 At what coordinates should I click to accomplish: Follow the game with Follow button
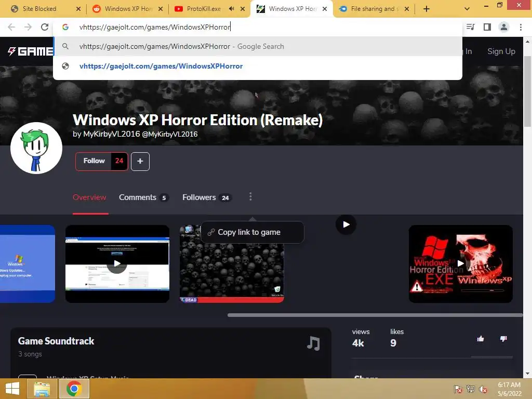tap(94, 161)
